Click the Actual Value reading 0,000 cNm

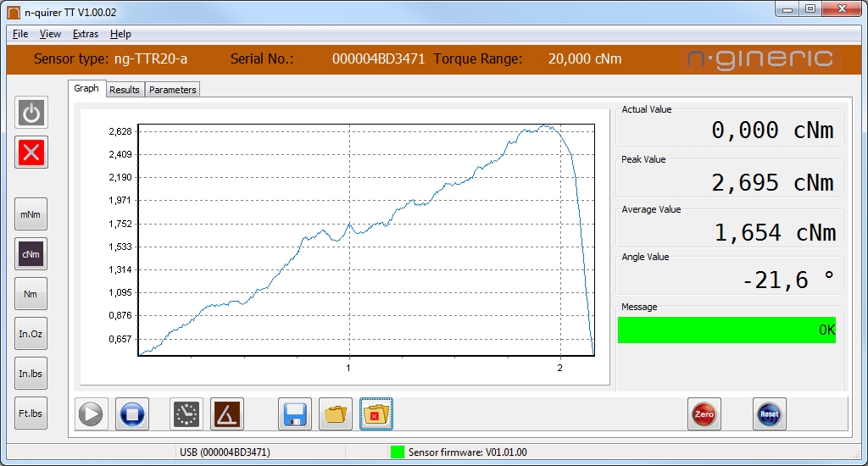[772, 130]
